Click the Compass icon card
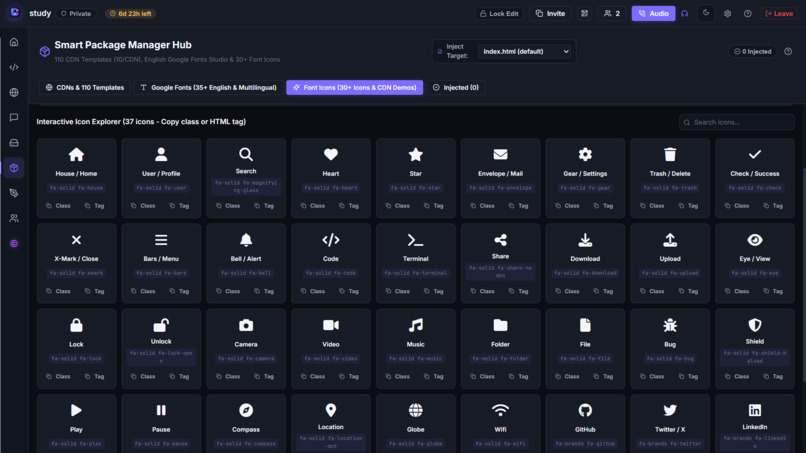Viewport: 806px width, 453px height. (x=246, y=424)
